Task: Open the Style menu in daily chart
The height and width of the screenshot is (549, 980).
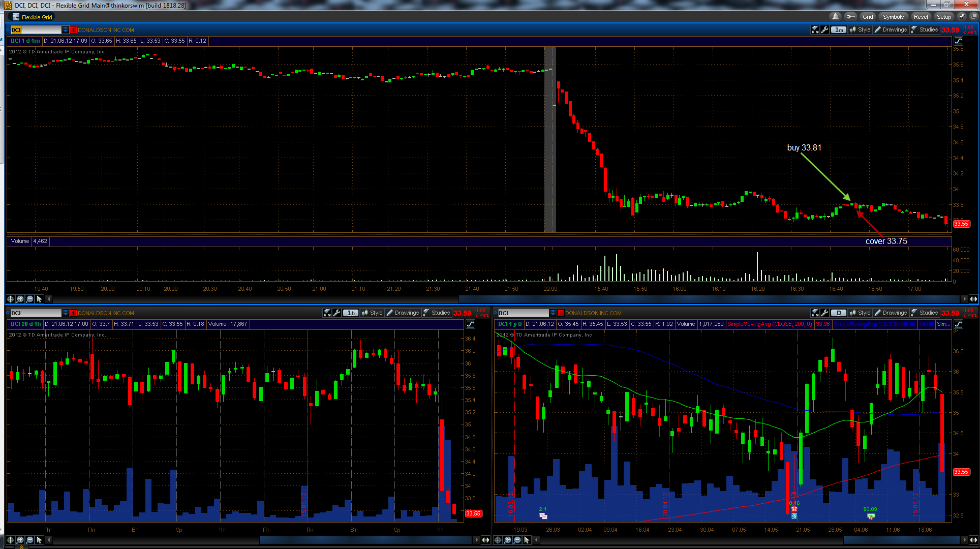Action: pyautogui.click(x=860, y=313)
